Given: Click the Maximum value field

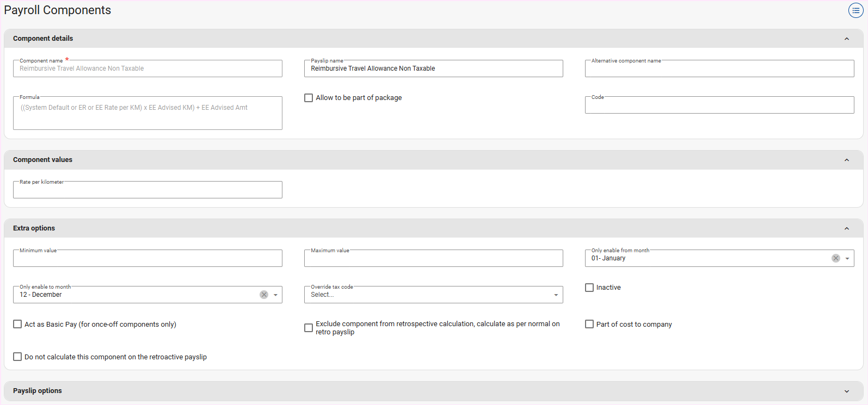Looking at the screenshot, I should coord(433,258).
